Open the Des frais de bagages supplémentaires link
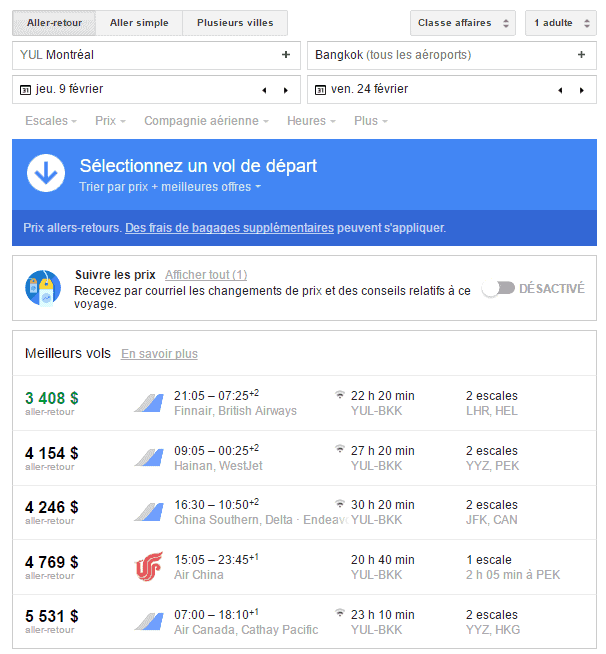Screen dimensions: 606x654 229,228
